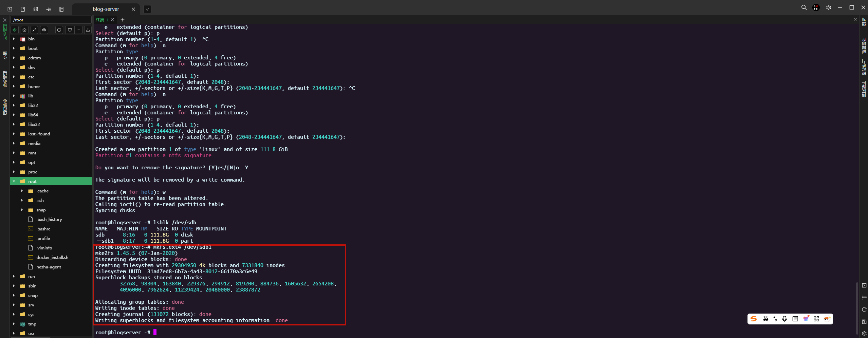Open the session tab list dropdown arrow
868x338 pixels.
147,9
